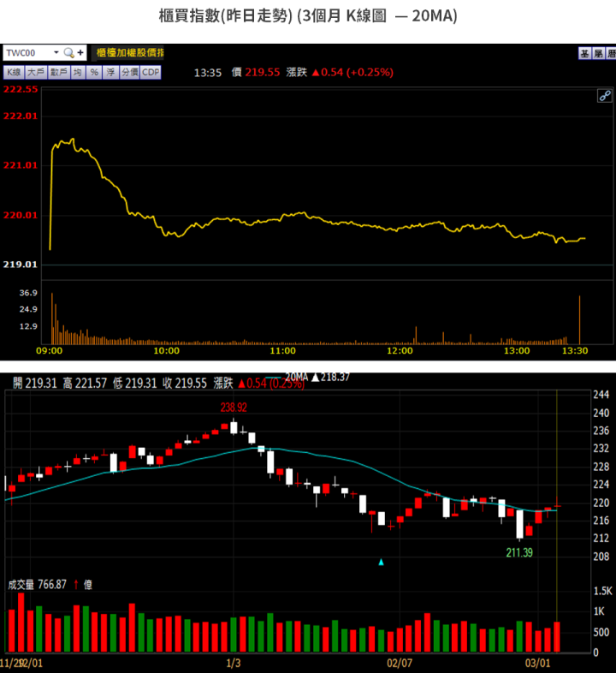Image resolution: width=616 pixels, height=673 pixels.
Task: Click the 03/01 date axis label
Action: [537, 663]
